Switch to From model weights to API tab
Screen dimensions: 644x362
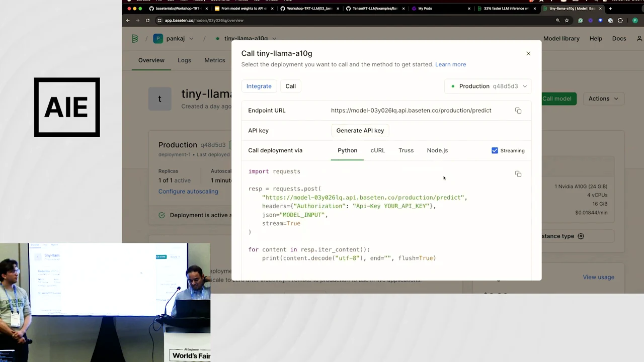(x=244, y=9)
